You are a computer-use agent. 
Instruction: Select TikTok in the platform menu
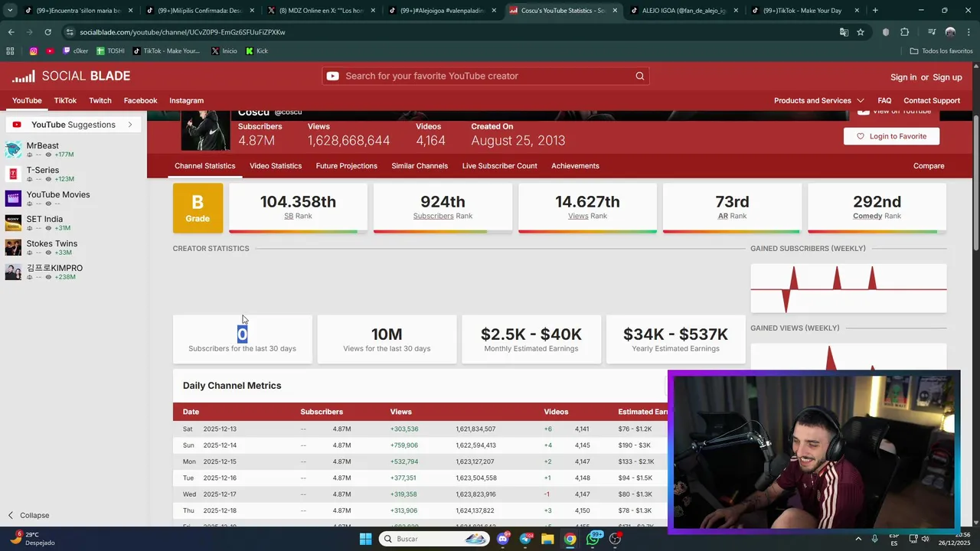[65, 100]
